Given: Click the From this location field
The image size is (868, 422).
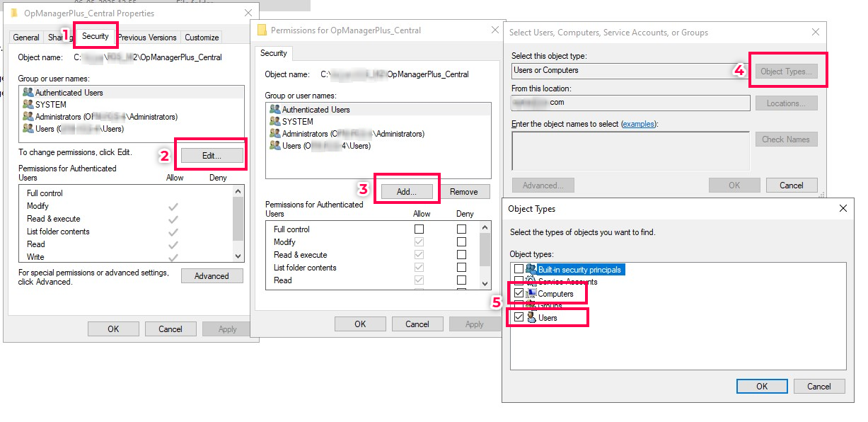Looking at the screenshot, I should coord(630,103).
